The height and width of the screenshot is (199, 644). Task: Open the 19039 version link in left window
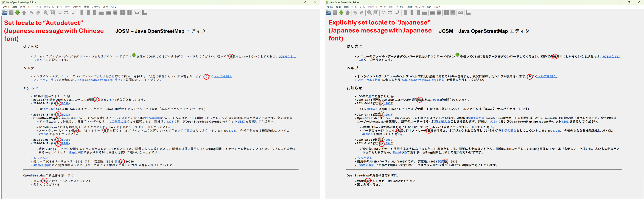[65, 103]
